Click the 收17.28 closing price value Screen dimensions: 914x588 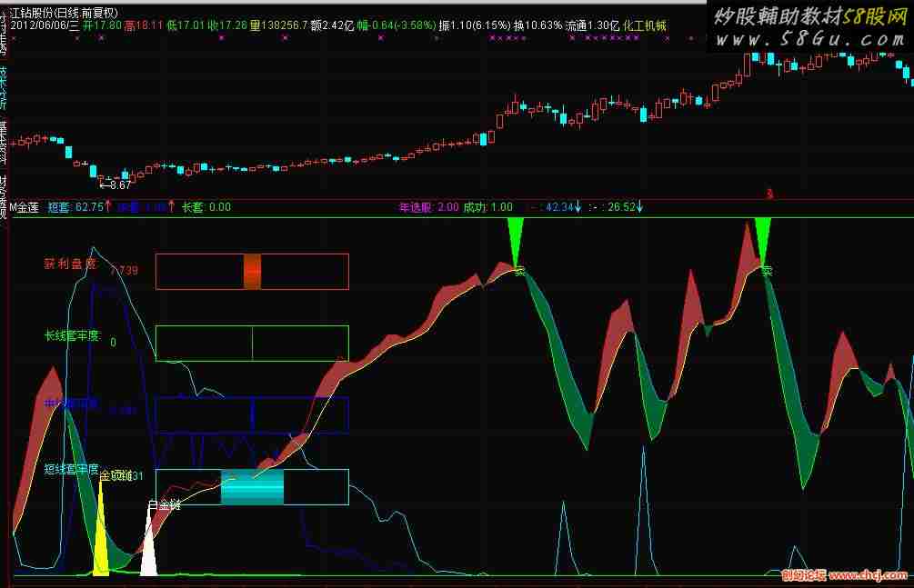(x=227, y=25)
